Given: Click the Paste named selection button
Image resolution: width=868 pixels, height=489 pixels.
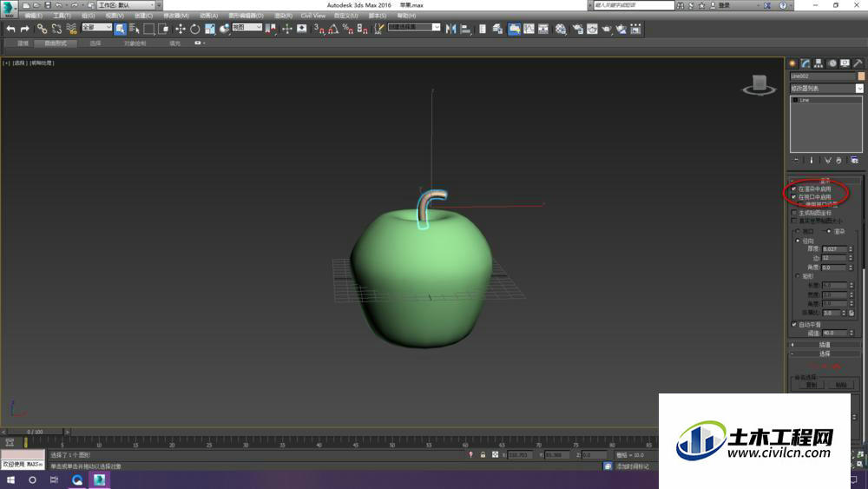Looking at the screenshot, I should 841,385.
